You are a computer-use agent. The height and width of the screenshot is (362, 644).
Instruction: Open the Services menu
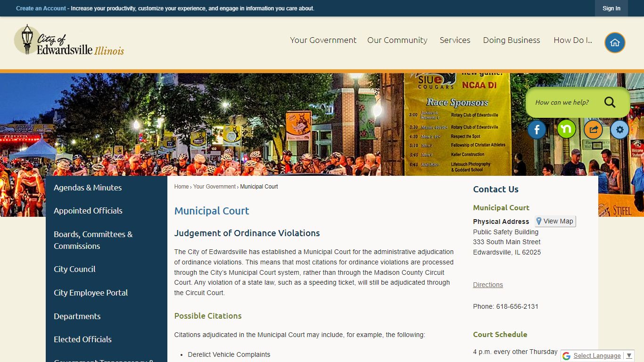455,40
